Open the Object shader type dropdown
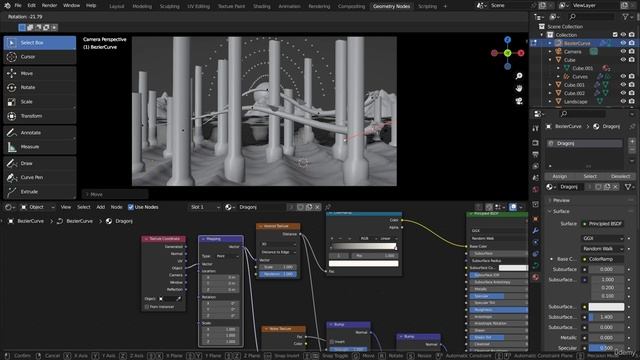 [x=38, y=207]
